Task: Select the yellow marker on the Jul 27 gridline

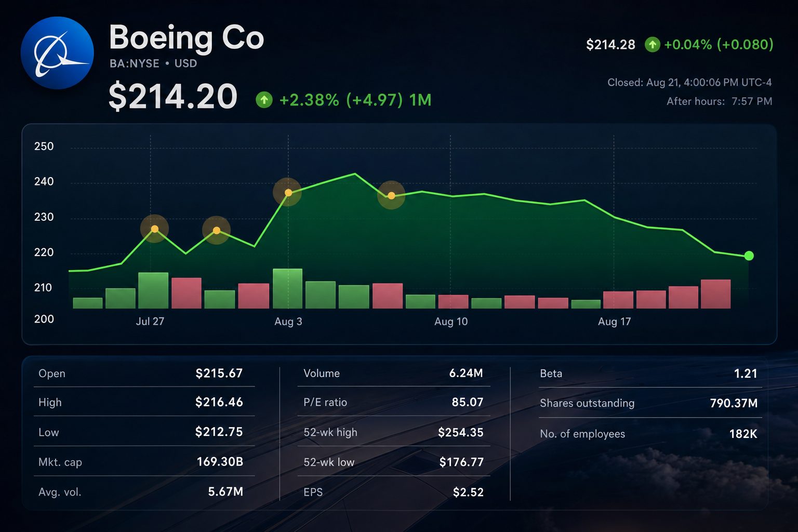Action: [x=154, y=229]
